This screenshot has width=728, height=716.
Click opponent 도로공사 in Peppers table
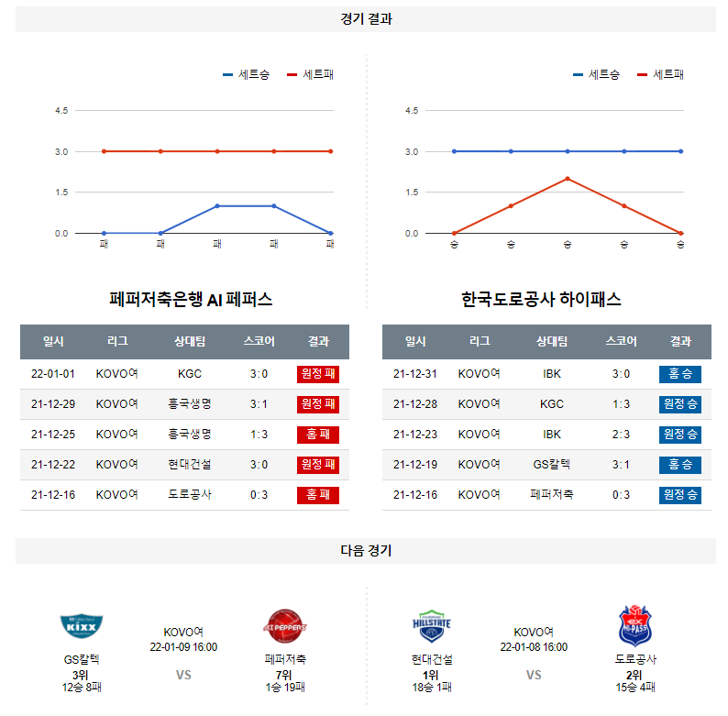[190, 495]
